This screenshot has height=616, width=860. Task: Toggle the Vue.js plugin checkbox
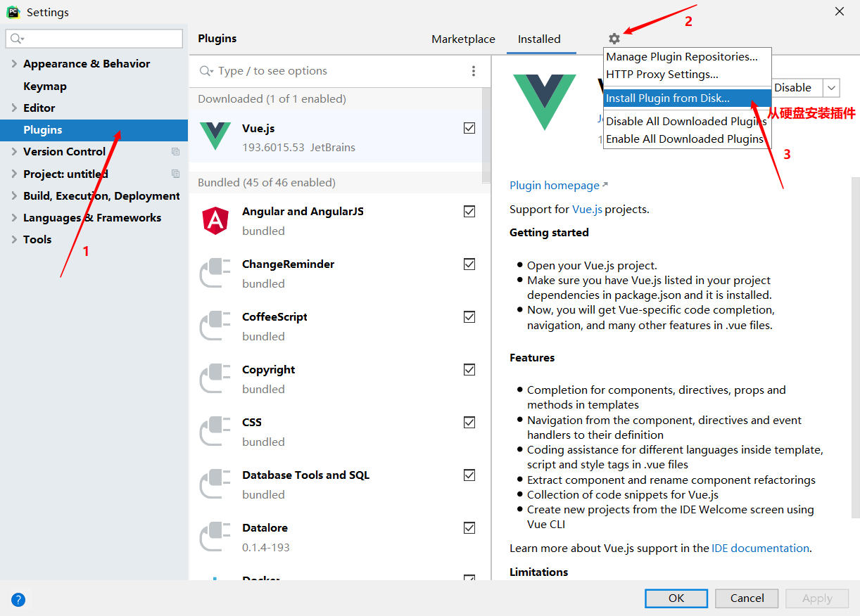click(469, 128)
